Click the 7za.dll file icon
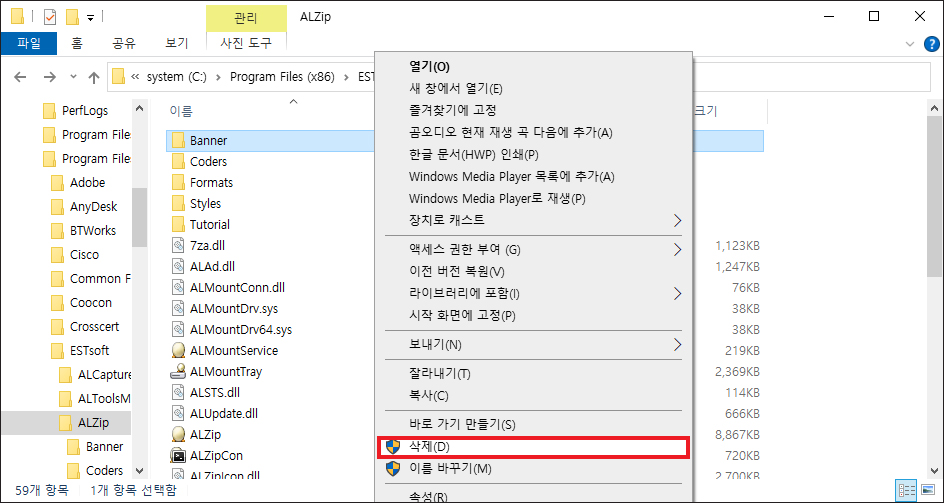This screenshot has width=944, height=503. [178, 245]
